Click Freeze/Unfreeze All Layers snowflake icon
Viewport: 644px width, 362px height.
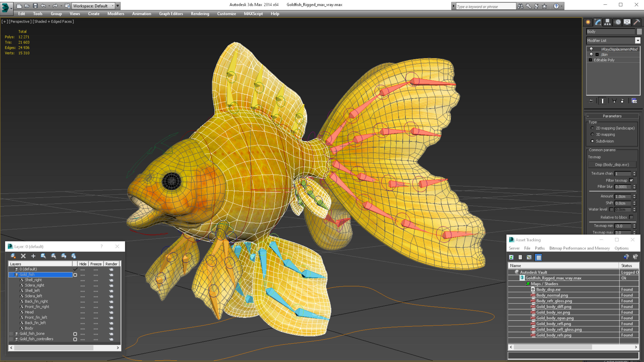click(x=74, y=256)
